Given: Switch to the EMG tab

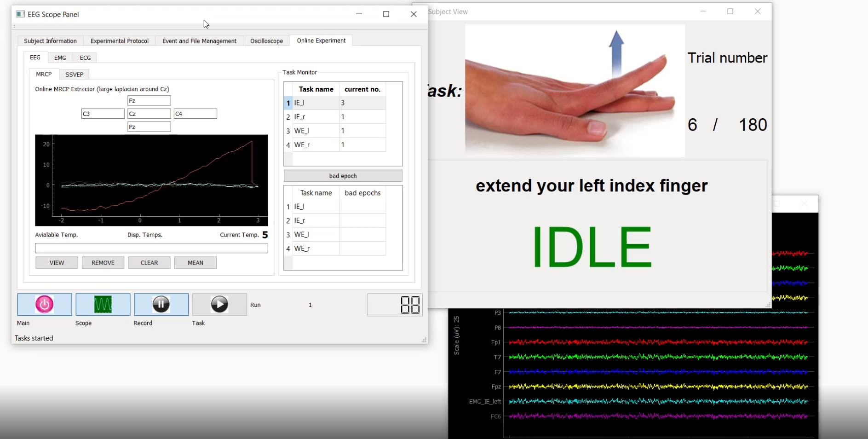Looking at the screenshot, I should [x=60, y=57].
